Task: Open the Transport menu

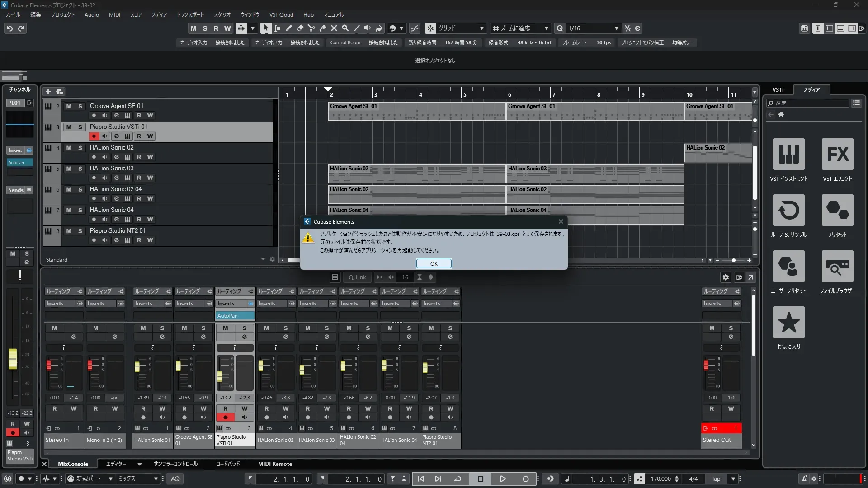Action: pos(190,14)
